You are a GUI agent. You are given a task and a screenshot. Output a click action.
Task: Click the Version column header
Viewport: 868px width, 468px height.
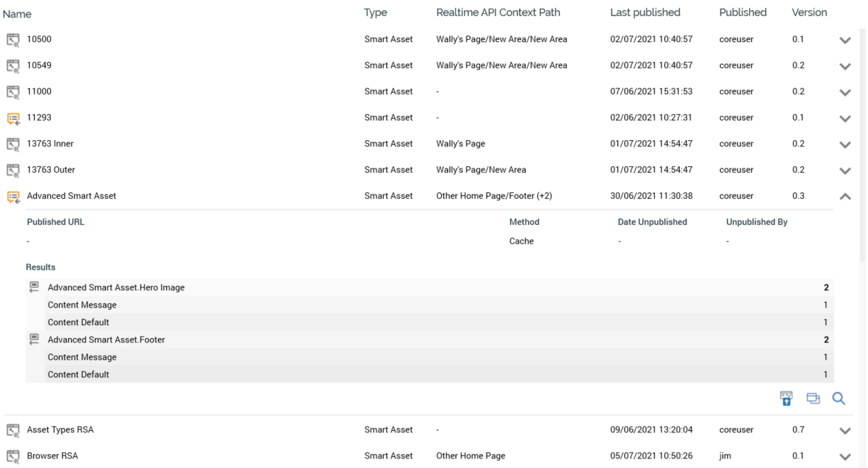click(809, 12)
